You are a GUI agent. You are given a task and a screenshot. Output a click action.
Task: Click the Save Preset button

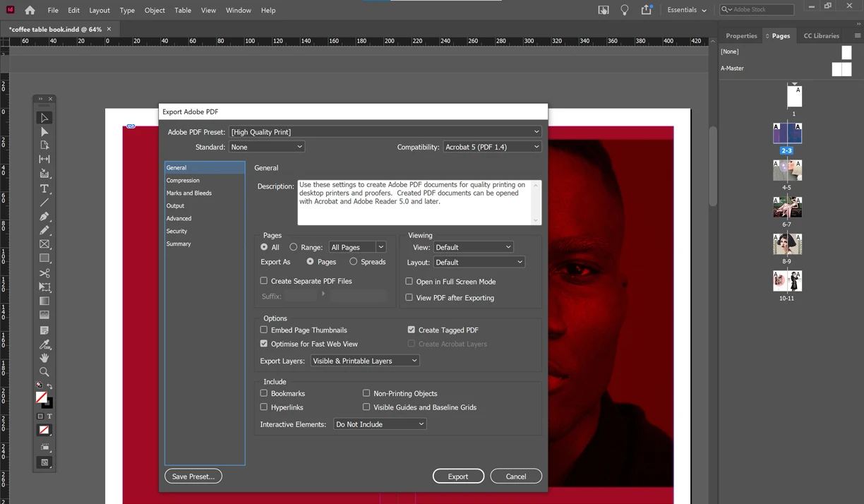click(x=193, y=476)
